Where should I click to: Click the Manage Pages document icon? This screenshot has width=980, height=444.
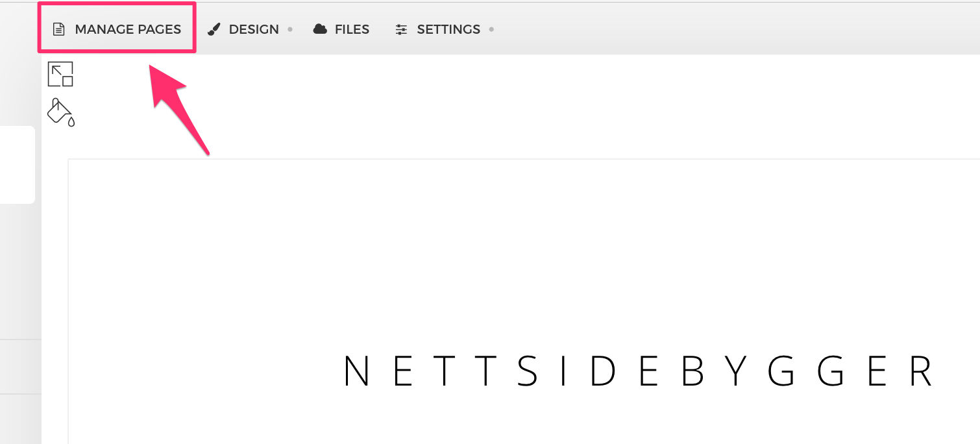[59, 29]
